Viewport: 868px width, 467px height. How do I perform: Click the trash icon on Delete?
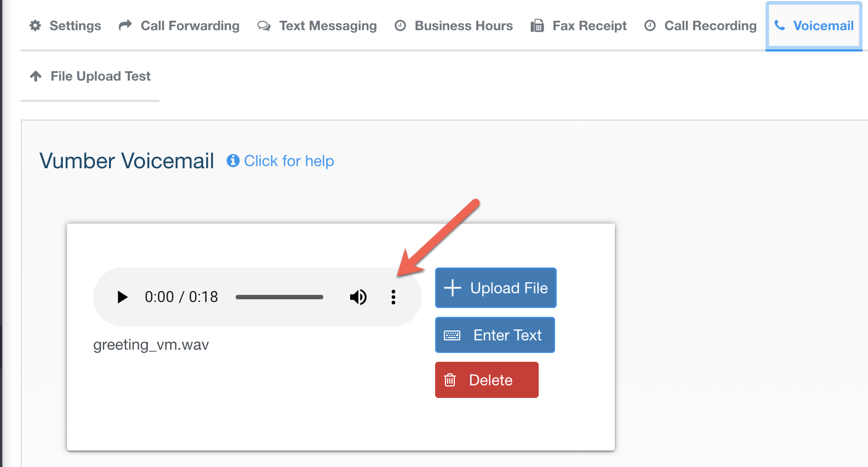point(450,380)
